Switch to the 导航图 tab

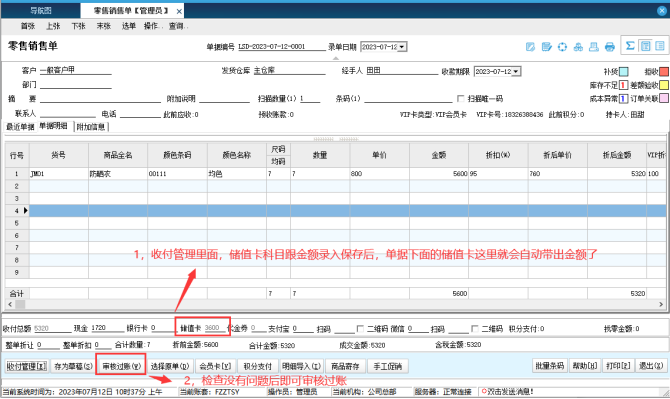[41, 11]
